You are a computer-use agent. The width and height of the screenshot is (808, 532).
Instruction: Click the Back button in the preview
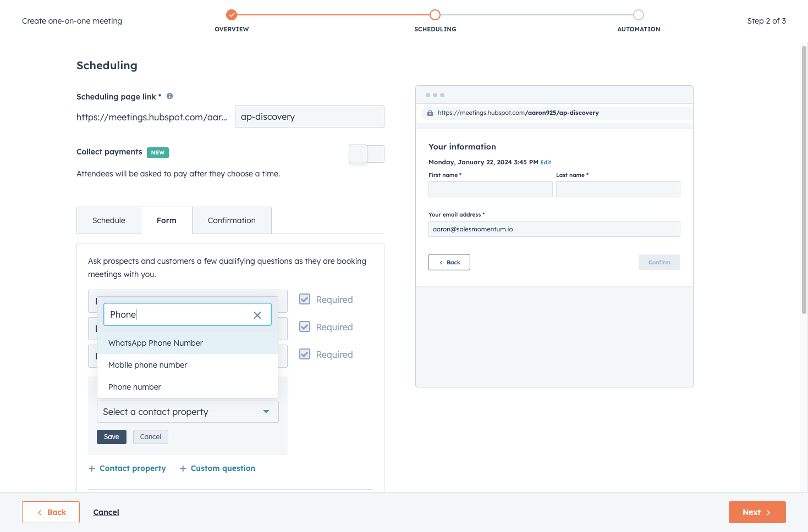coord(449,262)
